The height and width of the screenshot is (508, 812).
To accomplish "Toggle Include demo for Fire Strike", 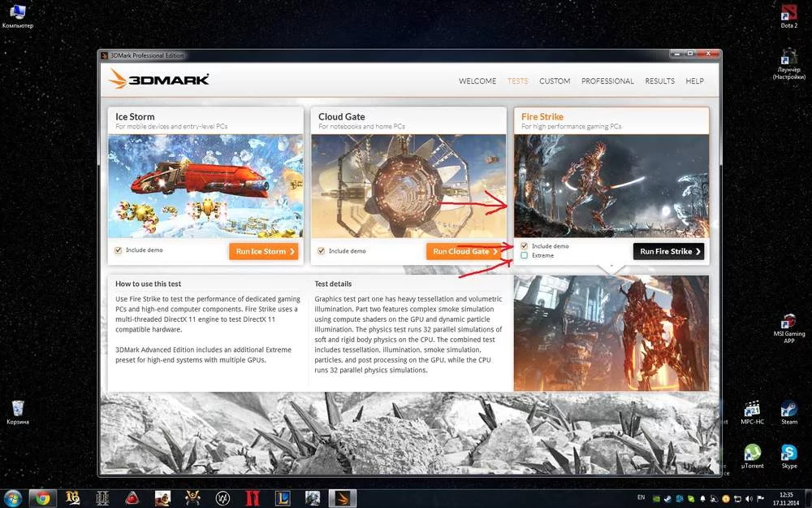I will pos(524,246).
